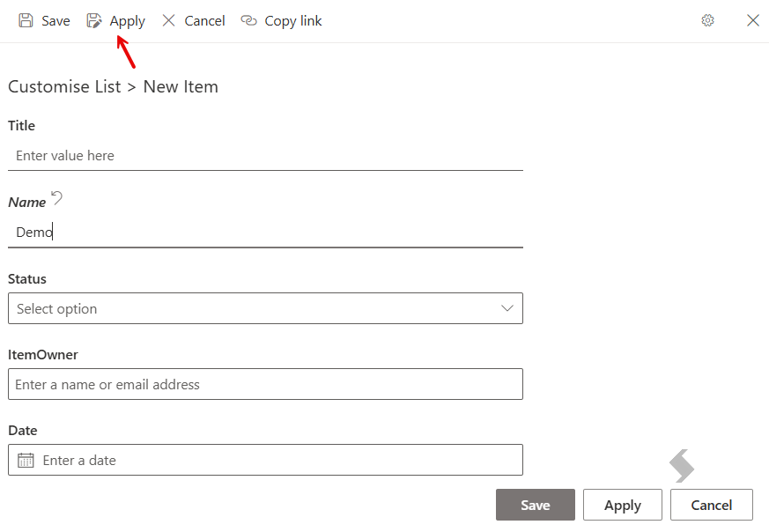This screenshot has height=532, width=769.
Task: Click the Cancel X icon in toolbar
Action: pos(169,20)
